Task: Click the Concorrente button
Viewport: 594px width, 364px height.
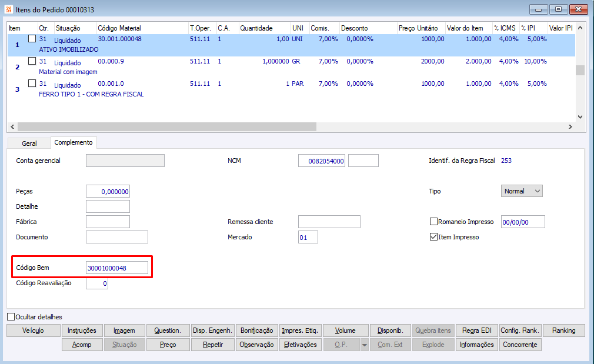Action: click(520, 345)
